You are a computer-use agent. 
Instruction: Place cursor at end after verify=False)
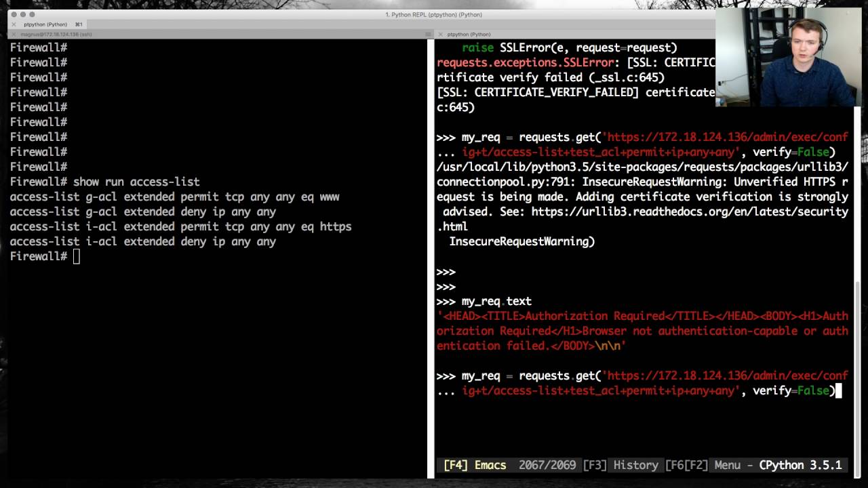pyautogui.click(x=839, y=390)
